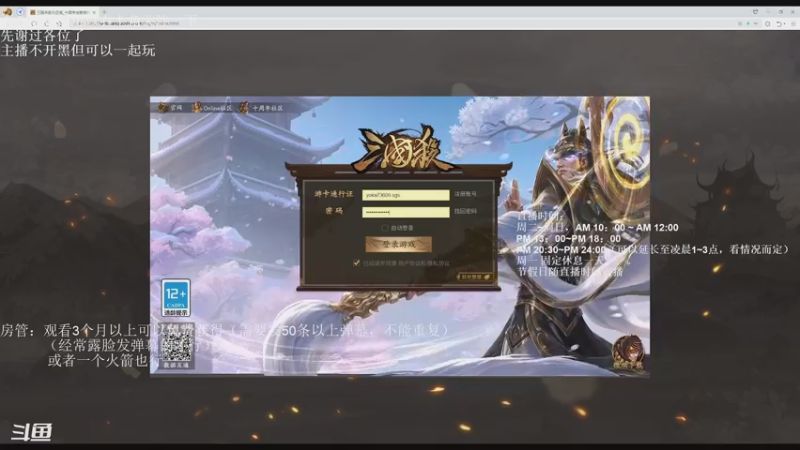Click the browser undo restore arrow icon
This screenshot has width=800, height=450.
[x=779, y=23]
